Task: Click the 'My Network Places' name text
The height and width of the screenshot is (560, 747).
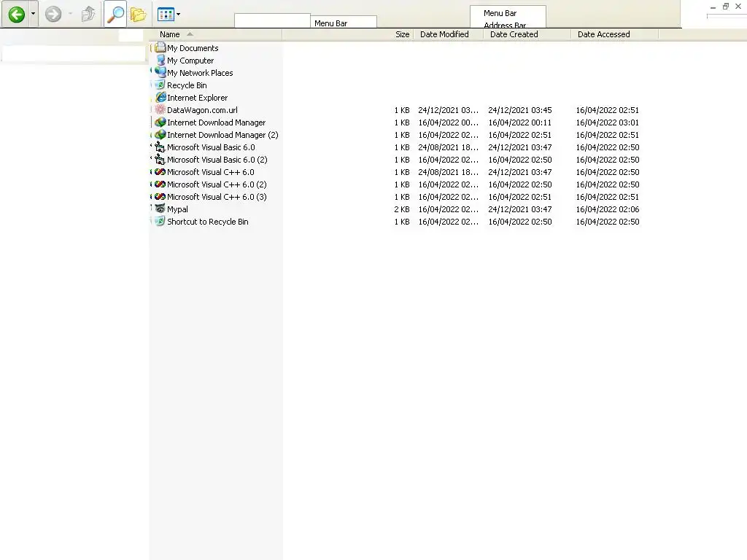Action: [200, 73]
